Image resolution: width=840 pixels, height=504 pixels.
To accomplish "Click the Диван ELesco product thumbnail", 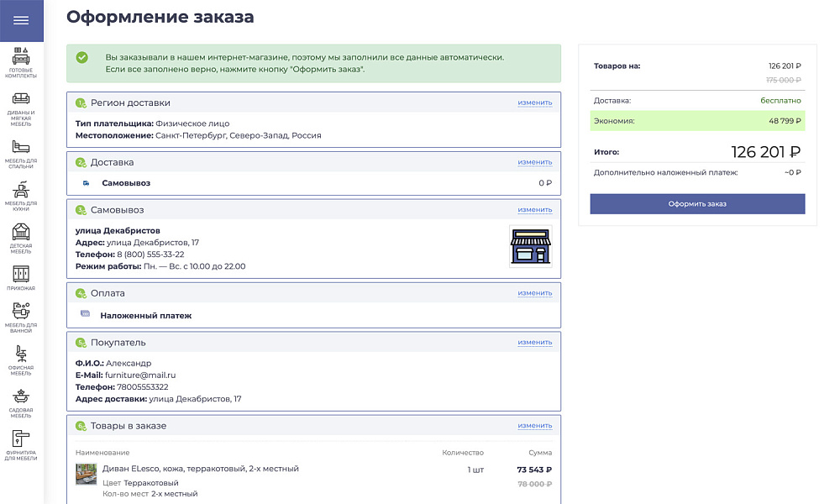I will point(86,474).
